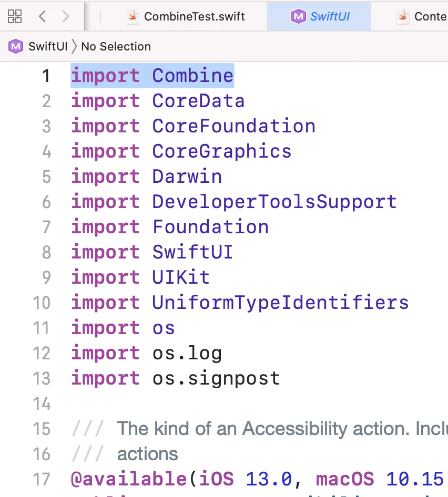448x497 pixels.
Task: Go forward with the right chevron
Action: pyautogui.click(x=66, y=16)
